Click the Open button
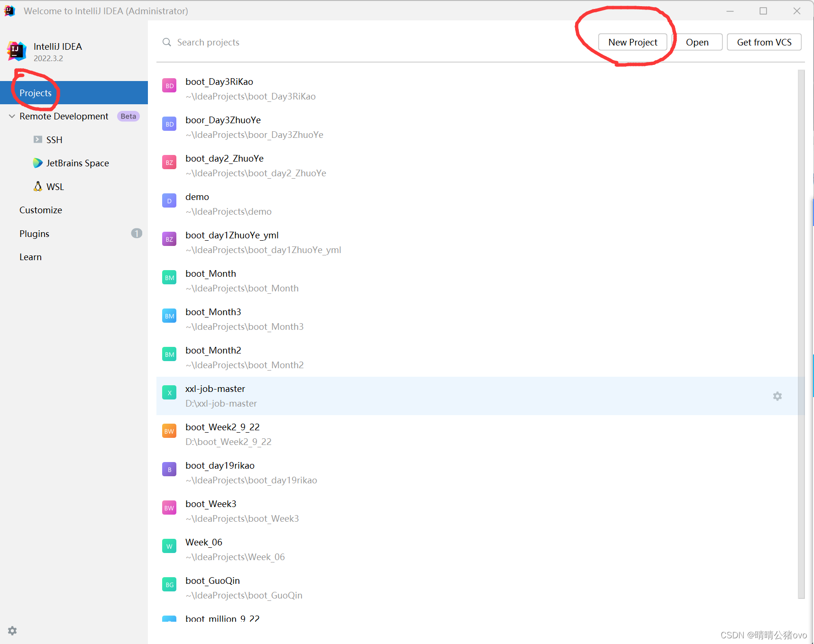This screenshot has width=814, height=644. (x=697, y=42)
